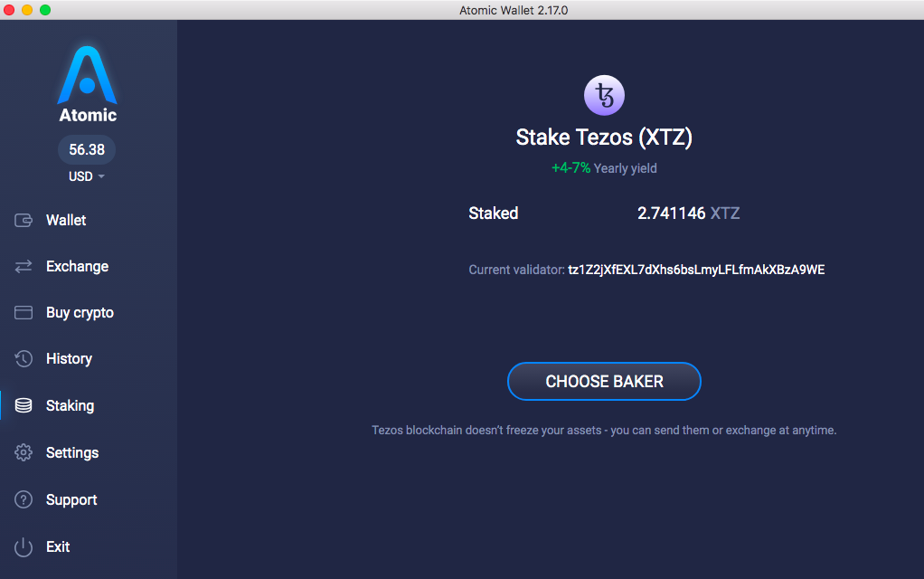This screenshot has width=924, height=579.
Task: Click the CHOOSE BAKER button
Action: coord(604,382)
